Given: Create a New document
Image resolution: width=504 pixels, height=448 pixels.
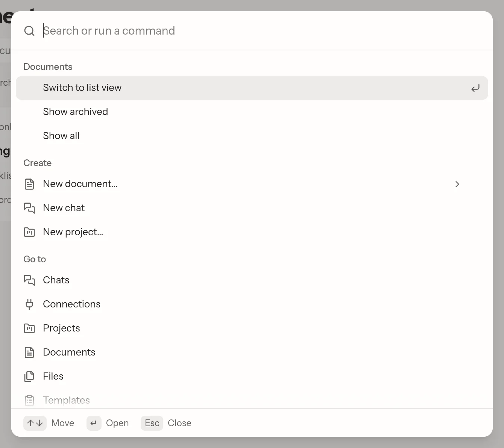Looking at the screenshot, I should [x=252, y=184].
